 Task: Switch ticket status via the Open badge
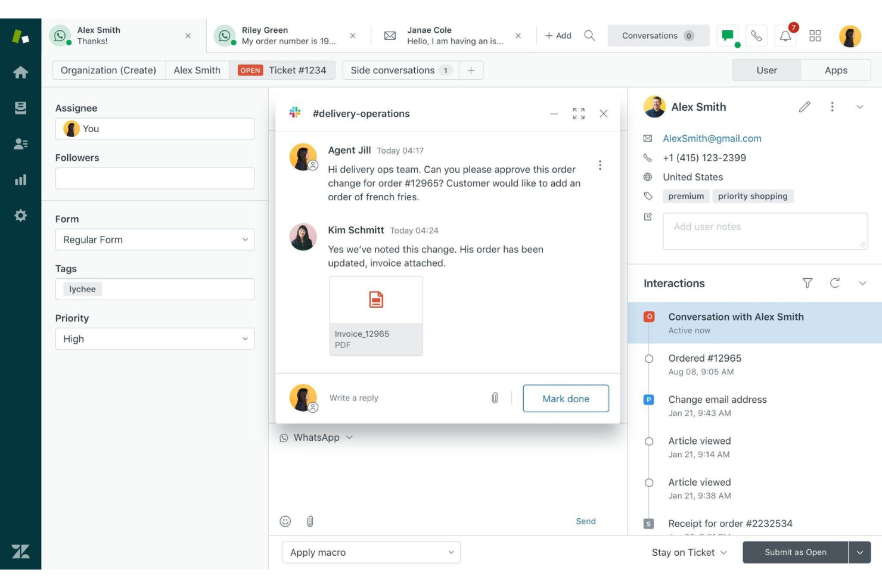[x=249, y=70]
